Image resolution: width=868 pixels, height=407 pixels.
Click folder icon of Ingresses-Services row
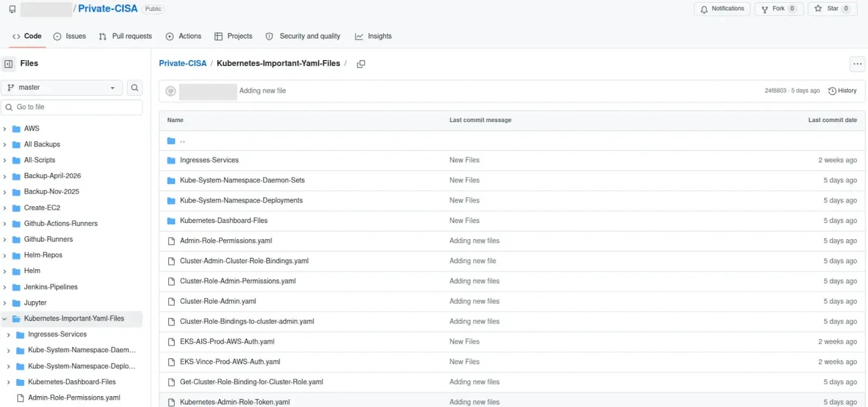click(x=171, y=161)
